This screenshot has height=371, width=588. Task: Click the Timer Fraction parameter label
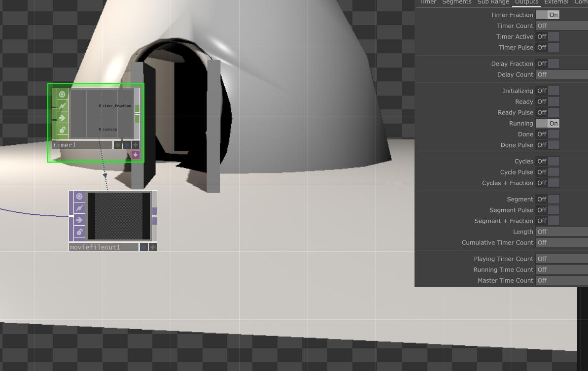[512, 15]
